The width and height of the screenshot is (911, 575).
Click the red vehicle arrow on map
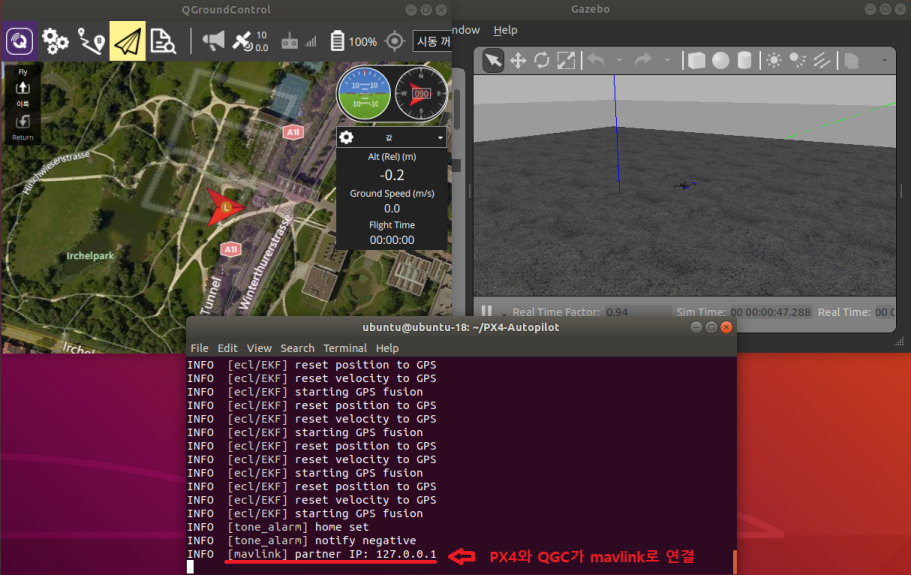pos(225,207)
